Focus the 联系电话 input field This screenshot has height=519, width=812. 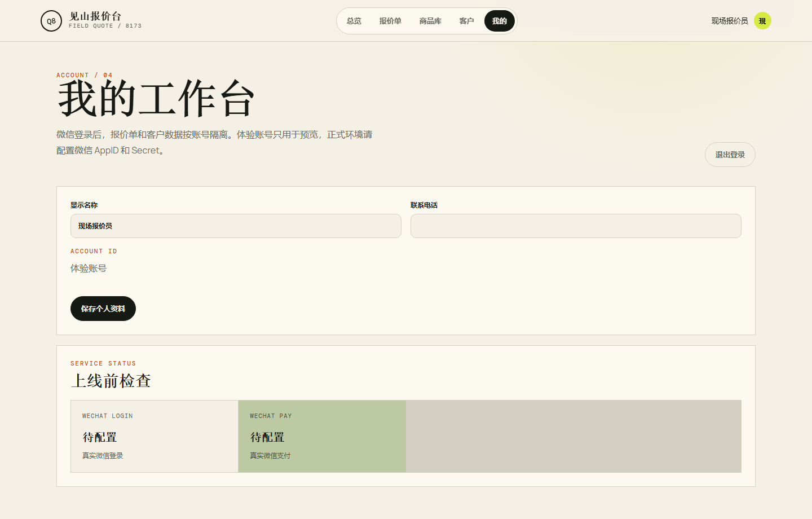576,226
